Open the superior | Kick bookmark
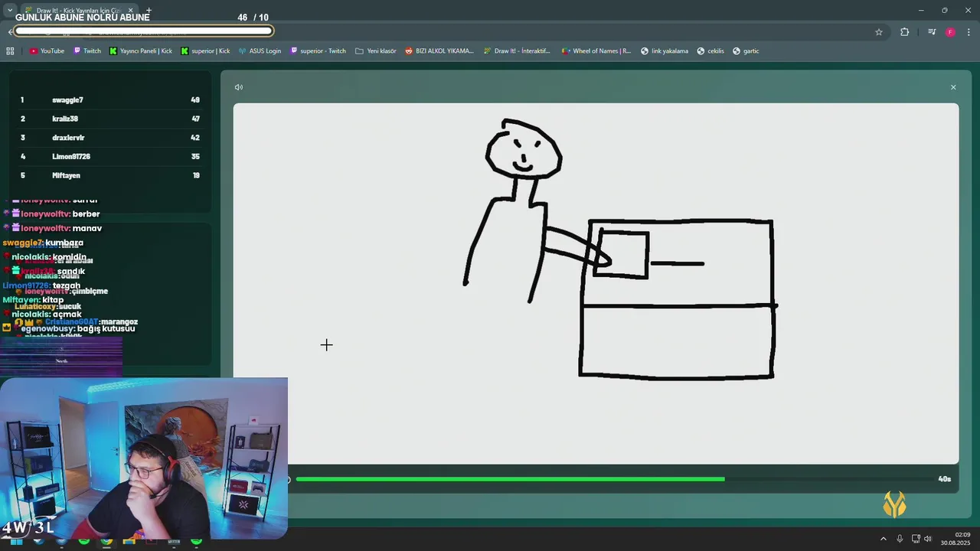The width and height of the screenshot is (980, 551). (x=205, y=51)
